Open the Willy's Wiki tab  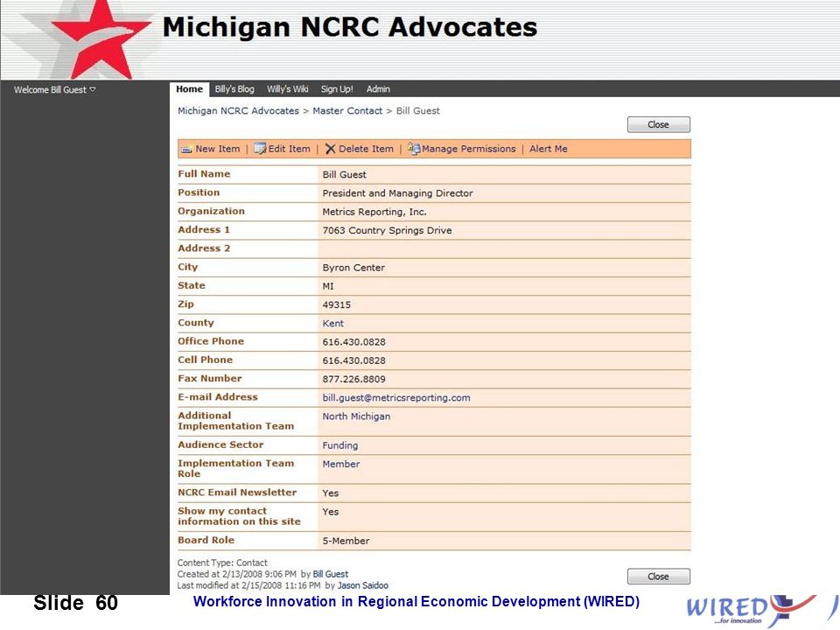[288, 89]
